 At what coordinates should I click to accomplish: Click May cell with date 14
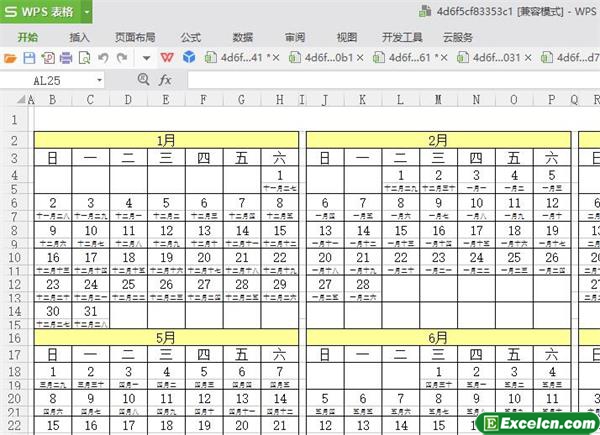280,399
